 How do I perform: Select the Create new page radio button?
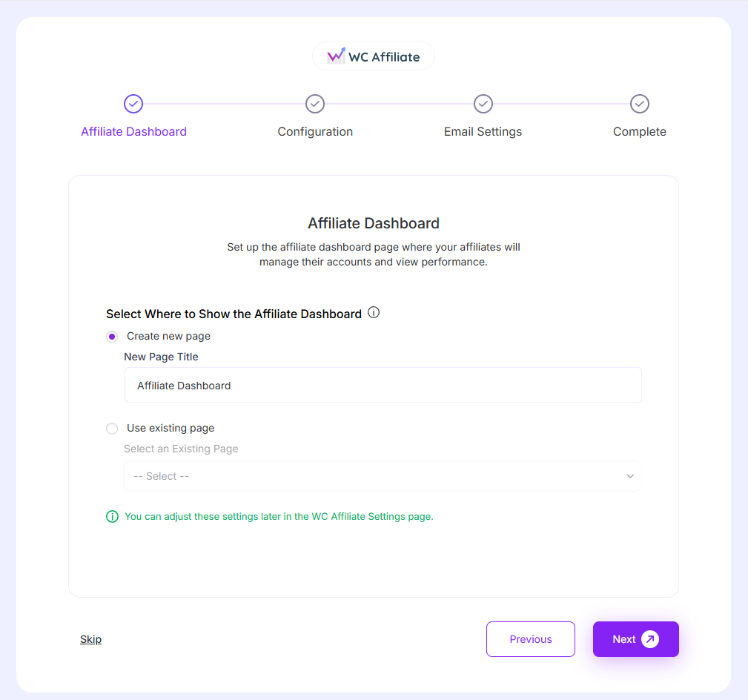(x=112, y=337)
